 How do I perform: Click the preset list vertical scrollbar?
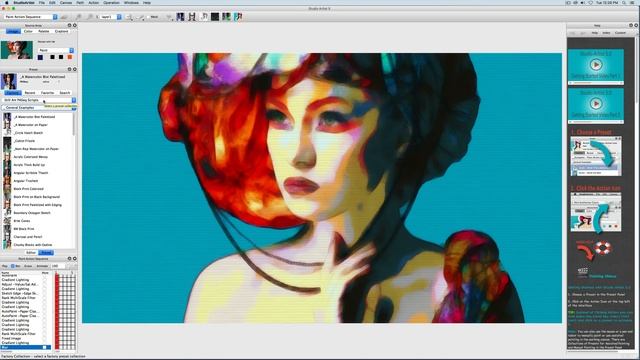coord(74,124)
